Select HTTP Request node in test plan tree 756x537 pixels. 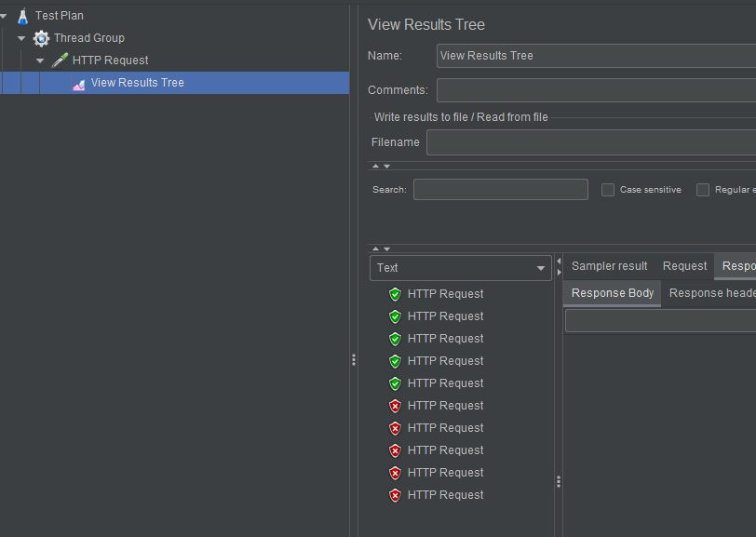(111, 60)
